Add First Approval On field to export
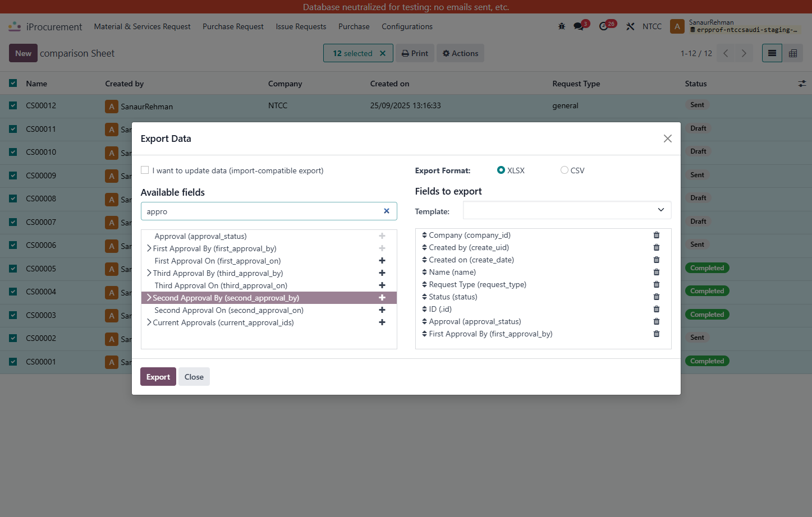812x517 pixels. coord(382,261)
